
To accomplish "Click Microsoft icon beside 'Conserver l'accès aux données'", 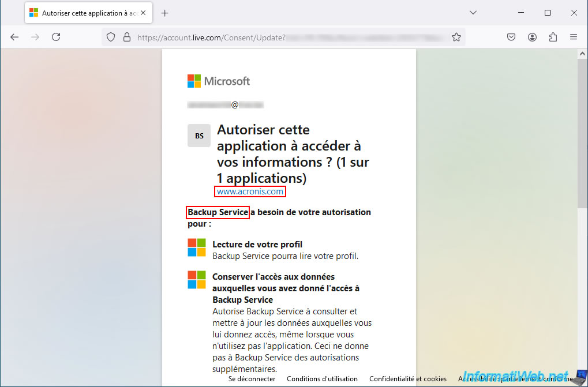I will 197,280.
